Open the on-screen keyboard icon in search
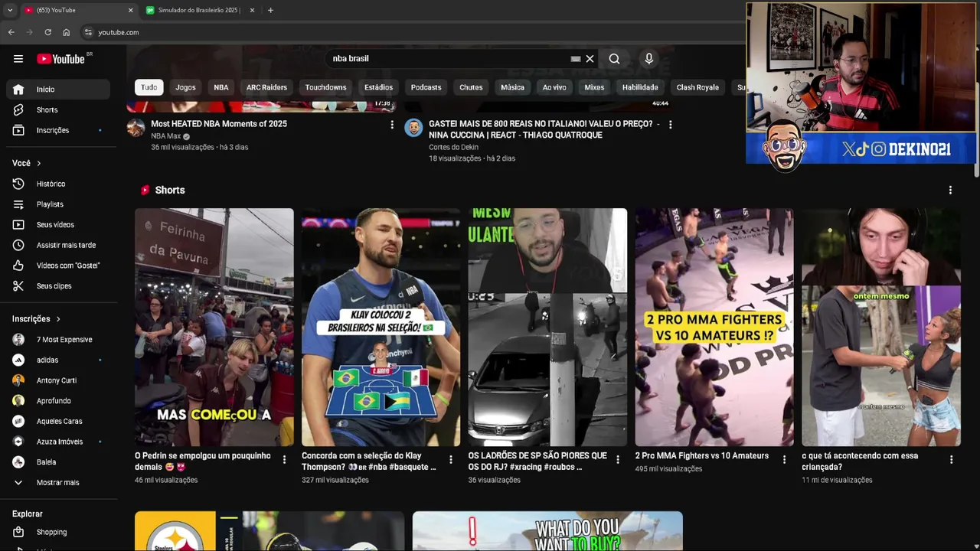 click(x=576, y=59)
